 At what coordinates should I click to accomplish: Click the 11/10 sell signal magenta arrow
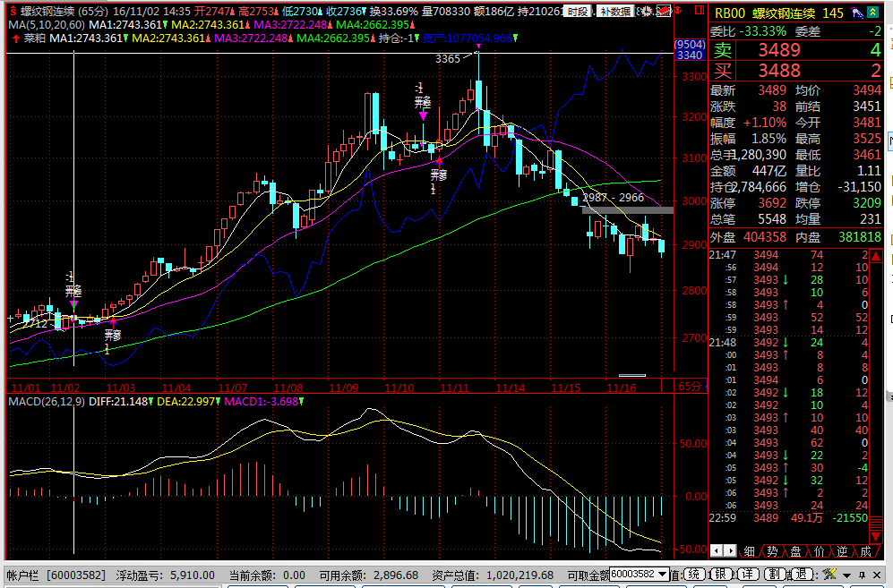[x=423, y=115]
